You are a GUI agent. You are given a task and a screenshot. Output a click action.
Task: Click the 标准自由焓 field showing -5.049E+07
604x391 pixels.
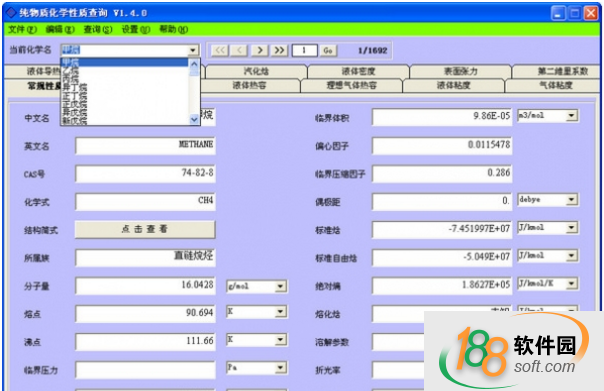[442, 257]
